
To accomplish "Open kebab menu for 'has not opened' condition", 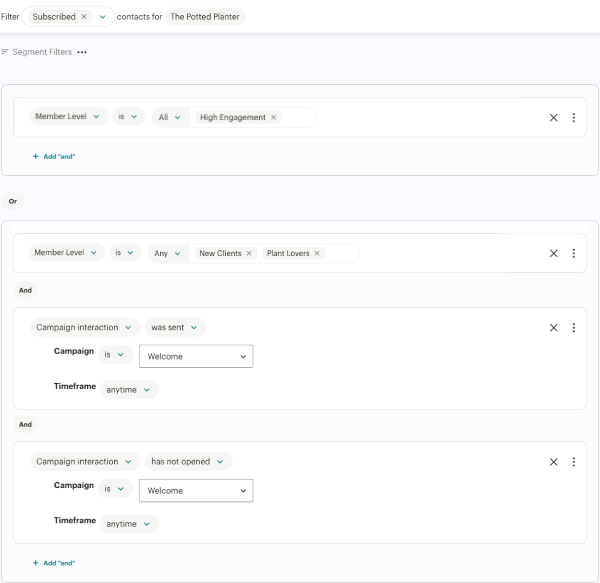I will pos(573,461).
